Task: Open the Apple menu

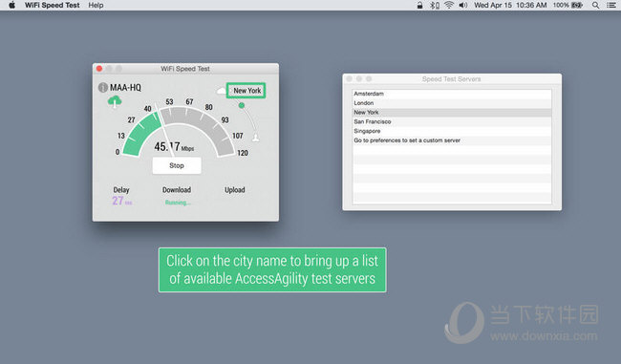Action: click(x=11, y=5)
